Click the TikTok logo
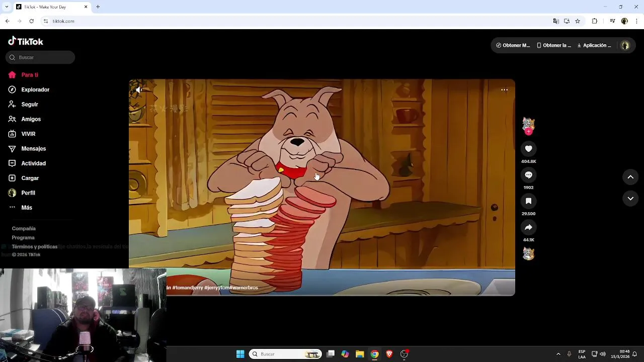This screenshot has height=362, width=644. pyautogui.click(x=26, y=41)
